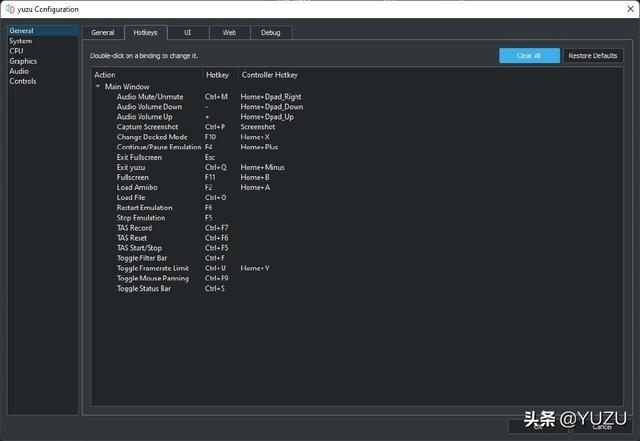Image resolution: width=640 pixels, height=441 pixels.
Task: Select the Exit yuzu action
Action: point(131,167)
